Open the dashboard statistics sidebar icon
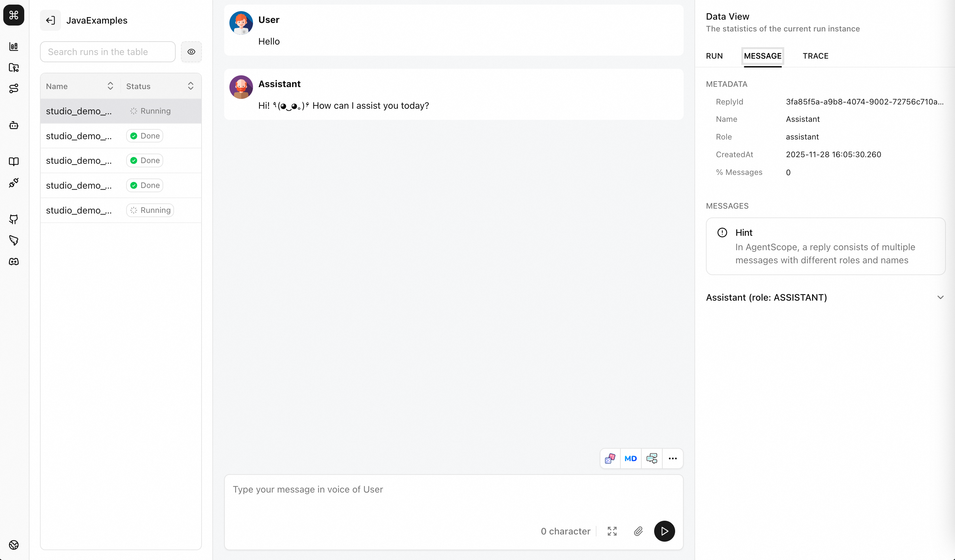The width and height of the screenshot is (955, 560). (14, 47)
